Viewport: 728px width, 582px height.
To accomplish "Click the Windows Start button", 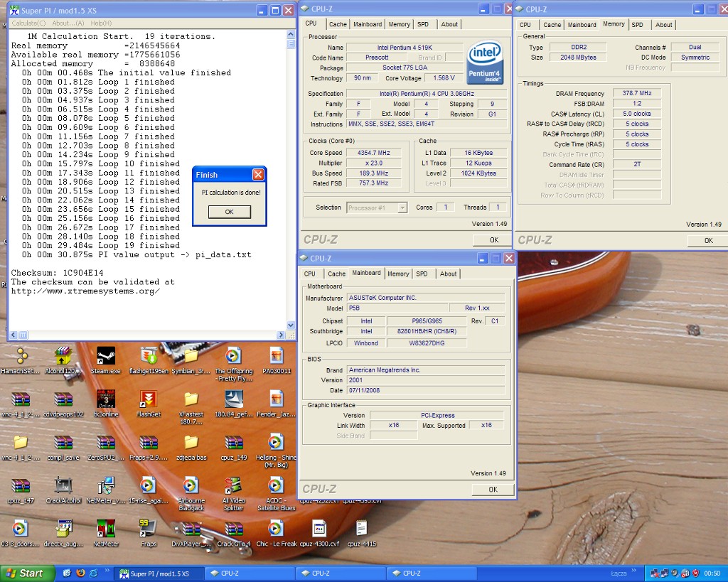I will click(x=27, y=573).
